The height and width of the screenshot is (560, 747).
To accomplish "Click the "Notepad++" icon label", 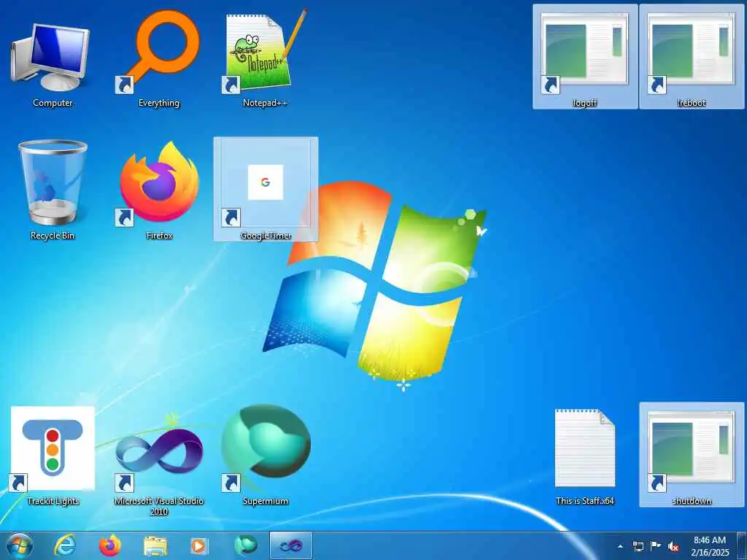I will coord(266,103).
